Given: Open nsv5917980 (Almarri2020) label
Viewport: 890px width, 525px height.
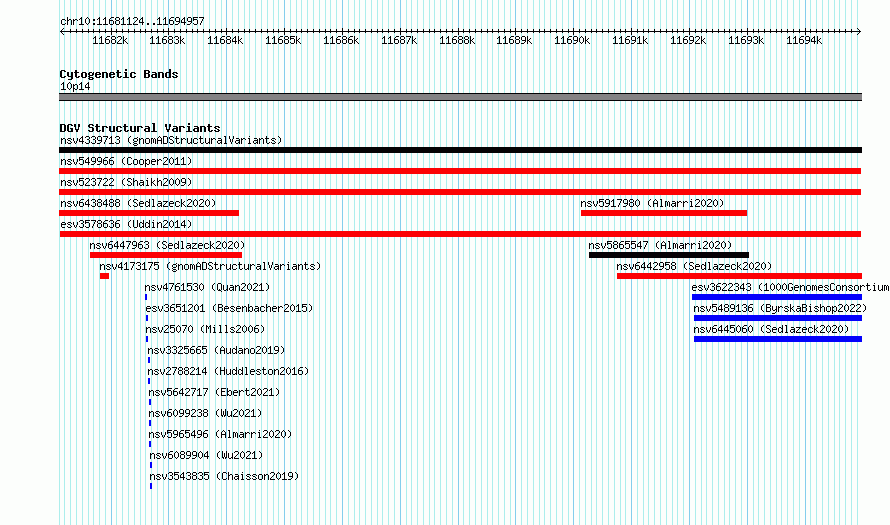Looking at the screenshot, I should (652, 203).
